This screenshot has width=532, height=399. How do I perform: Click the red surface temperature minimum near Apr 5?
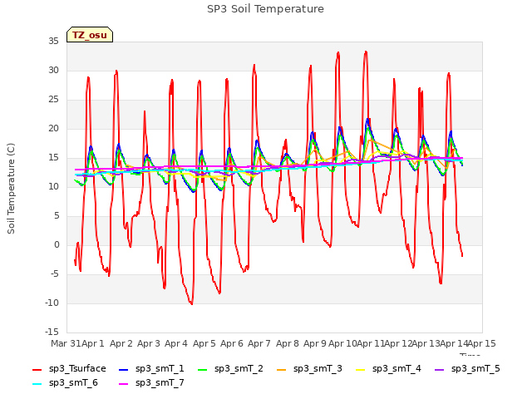tap(191, 303)
